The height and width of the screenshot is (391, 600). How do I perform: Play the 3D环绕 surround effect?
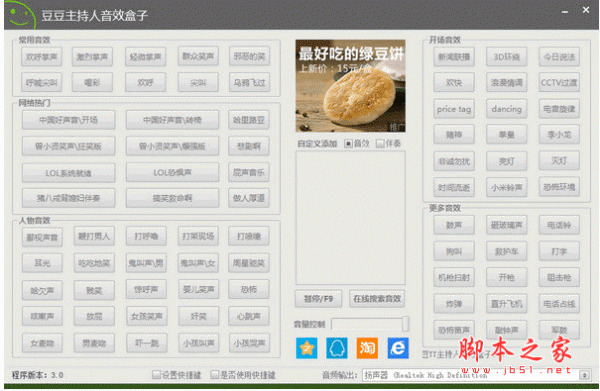(506, 57)
